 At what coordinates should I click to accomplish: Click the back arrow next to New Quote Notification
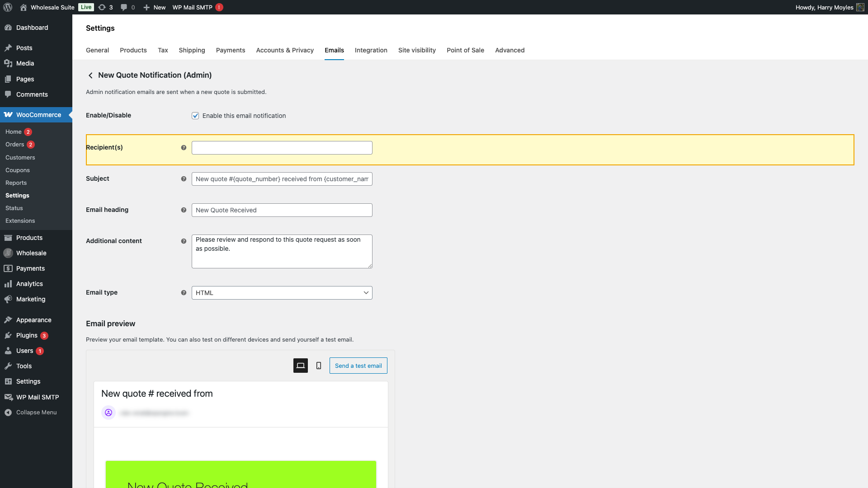90,75
